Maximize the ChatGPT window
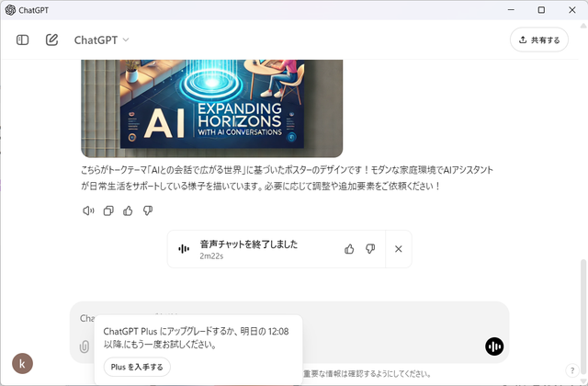The width and height of the screenshot is (588, 386). tap(541, 10)
